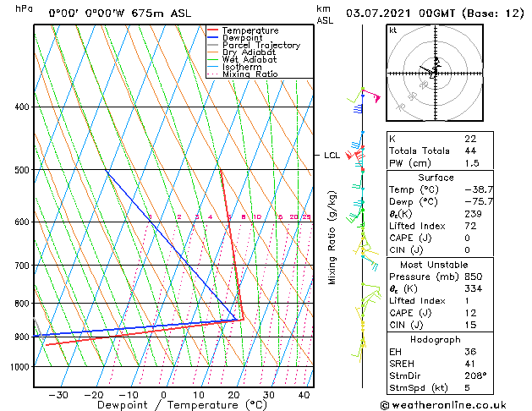Click the Most Unstable CIN value 15
The width and height of the screenshot is (532, 411).
[x=470, y=325]
